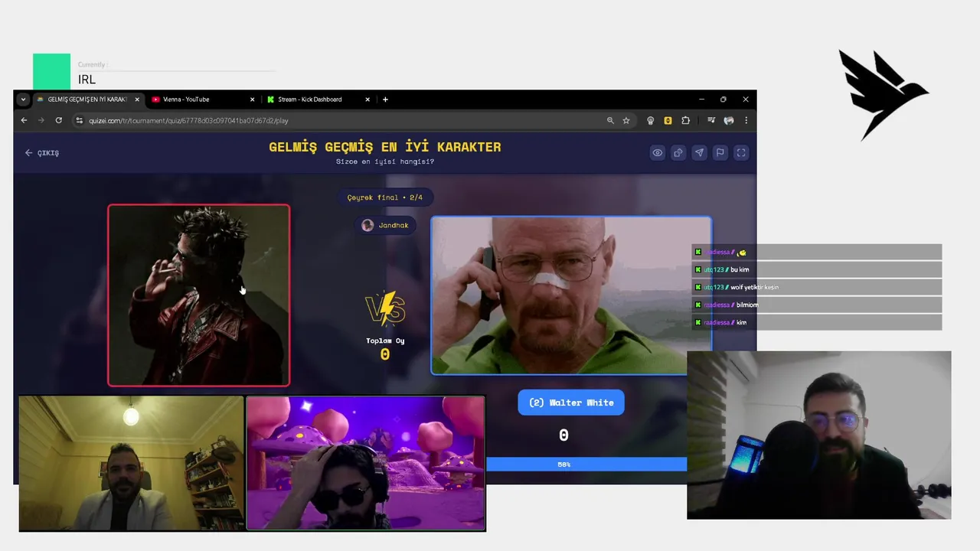The width and height of the screenshot is (980, 551).
Task: Select the GELMİŞ GEÇMİŞ EN İYİ KARAKTER browser tab
Action: coord(87,99)
